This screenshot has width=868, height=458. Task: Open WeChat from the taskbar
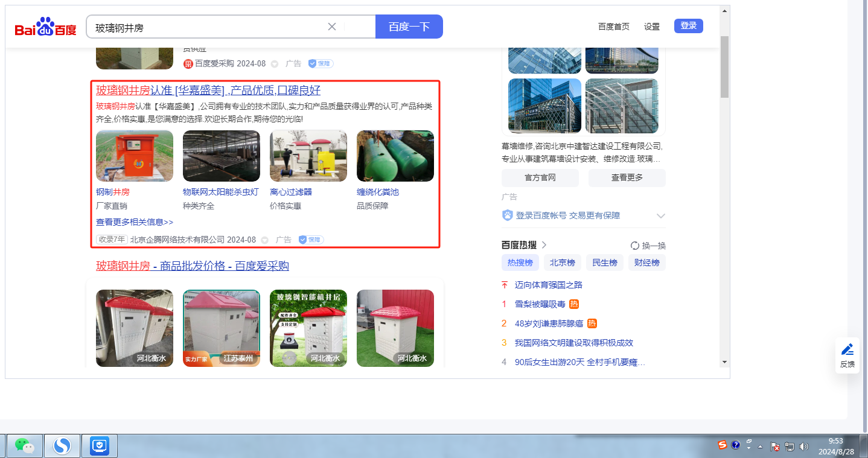(x=25, y=446)
